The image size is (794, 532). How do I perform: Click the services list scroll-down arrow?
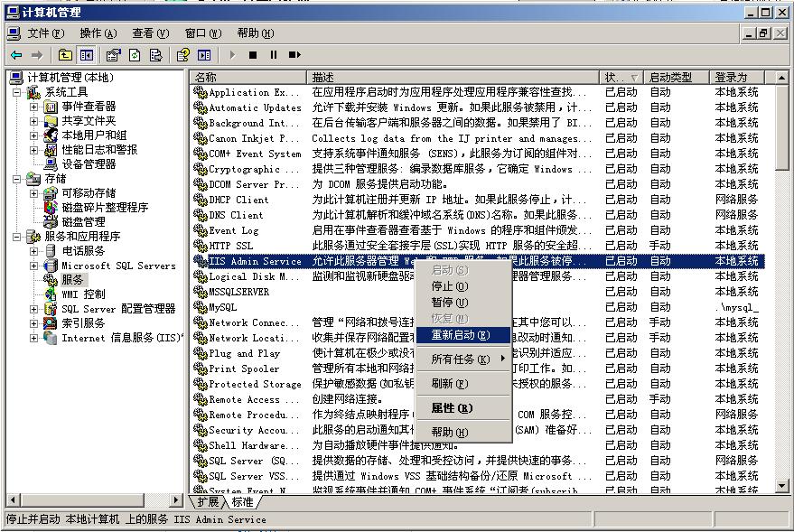[782, 486]
